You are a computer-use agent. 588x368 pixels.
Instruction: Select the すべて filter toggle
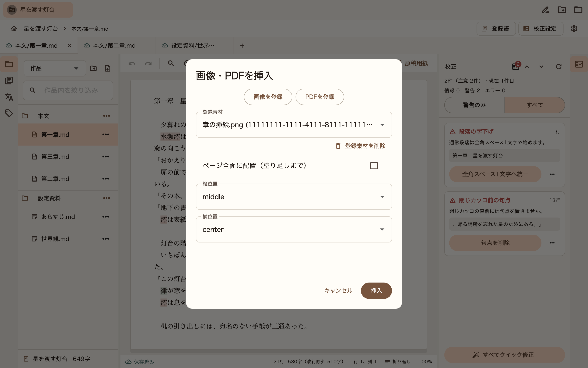[x=535, y=105]
